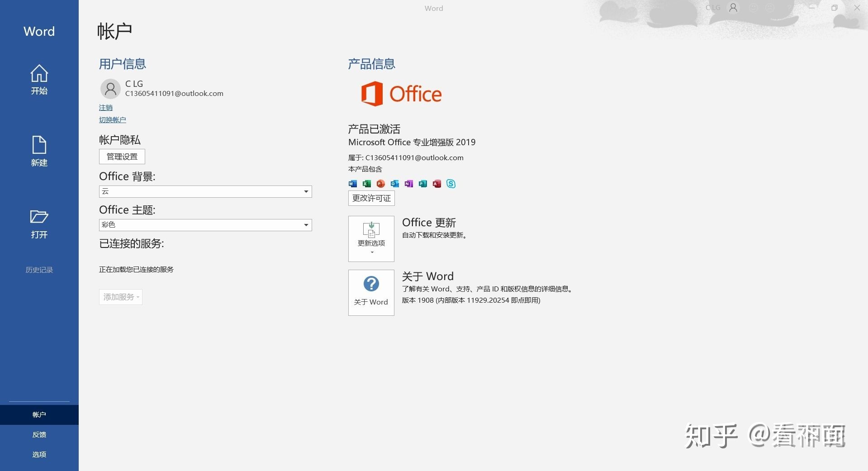This screenshot has height=471, width=868.
Task: Click the 管理设置 button
Action: pyautogui.click(x=122, y=157)
